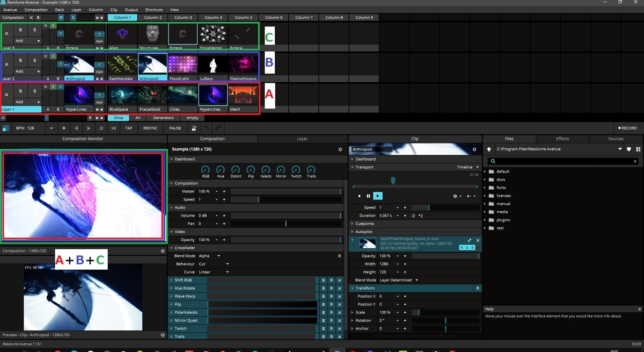Image resolution: width=644 pixels, height=352 pixels.
Task: Click the resize icon on video source
Action: click(469, 240)
